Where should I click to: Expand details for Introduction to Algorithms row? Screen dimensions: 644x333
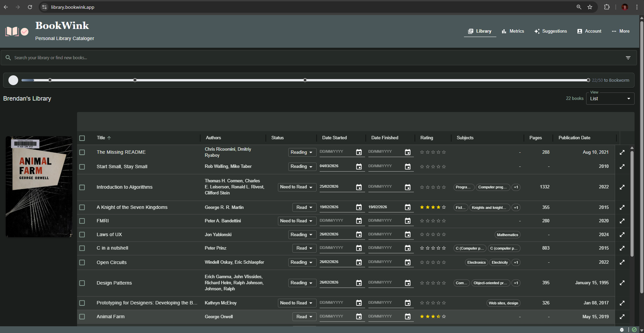tap(622, 187)
